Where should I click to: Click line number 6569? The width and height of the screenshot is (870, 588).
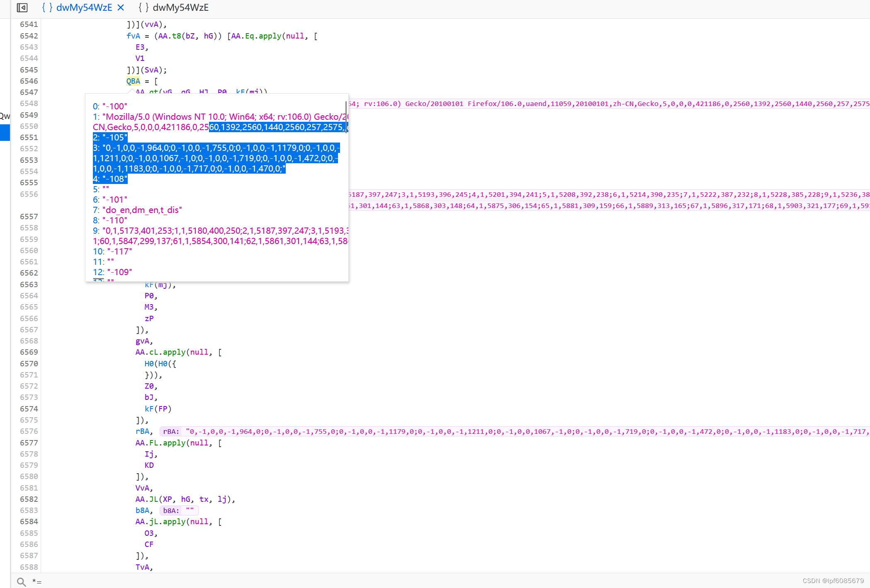coord(29,352)
